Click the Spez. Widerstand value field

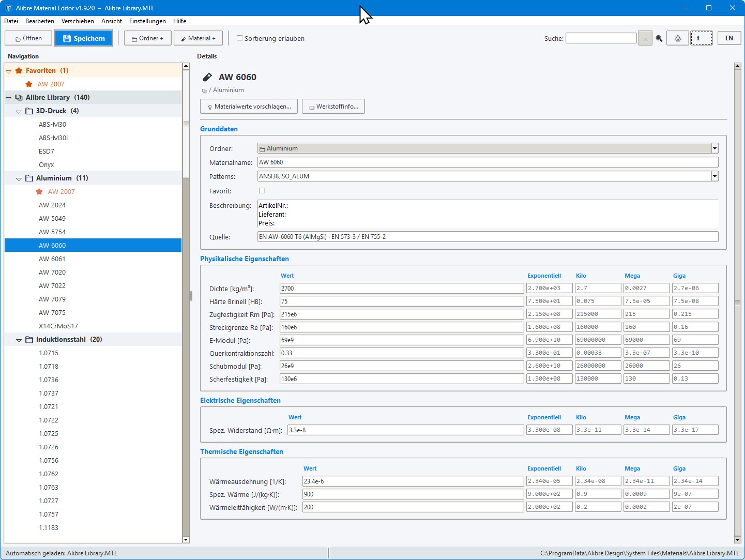[x=405, y=430]
